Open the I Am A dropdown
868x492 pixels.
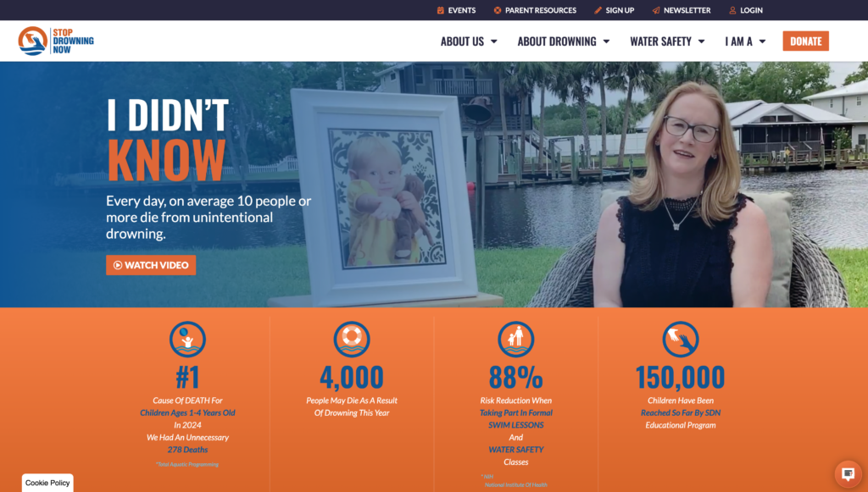tap(745, 41)
